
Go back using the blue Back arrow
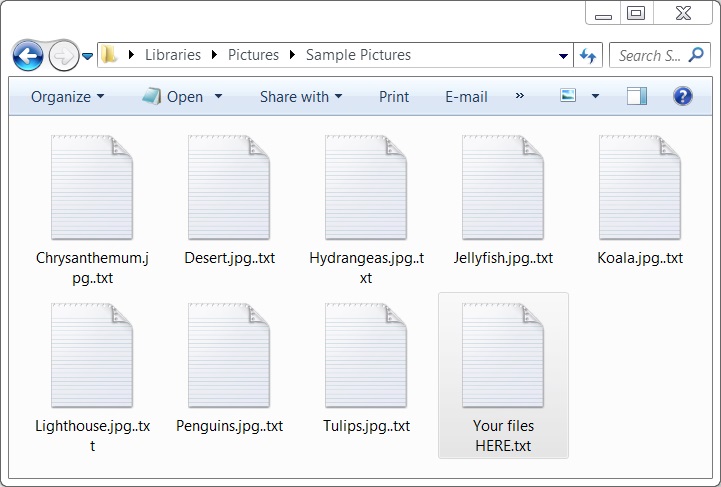pos(28,56)
